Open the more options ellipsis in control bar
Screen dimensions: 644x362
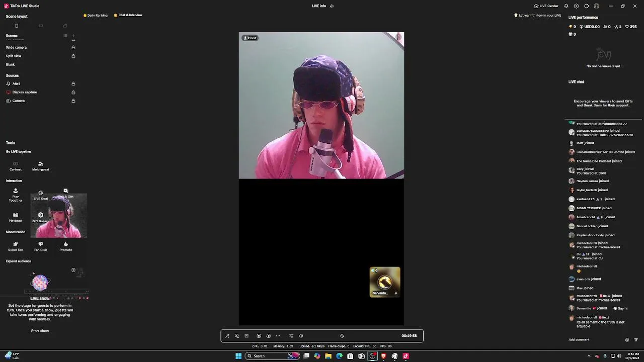click(x=278, y=336)
